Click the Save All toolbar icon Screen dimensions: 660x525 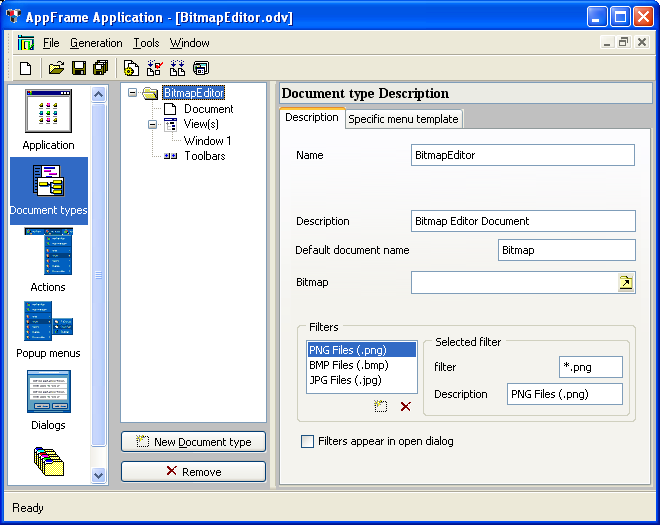(x=101, y=68)
